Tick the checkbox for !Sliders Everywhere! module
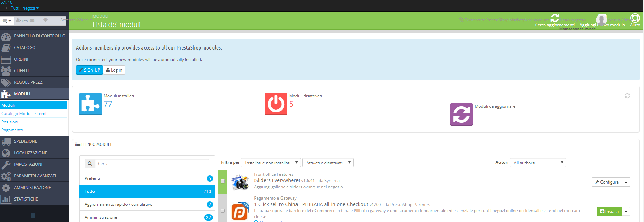This screenshot has height=222, width=644. pos(223,181)
